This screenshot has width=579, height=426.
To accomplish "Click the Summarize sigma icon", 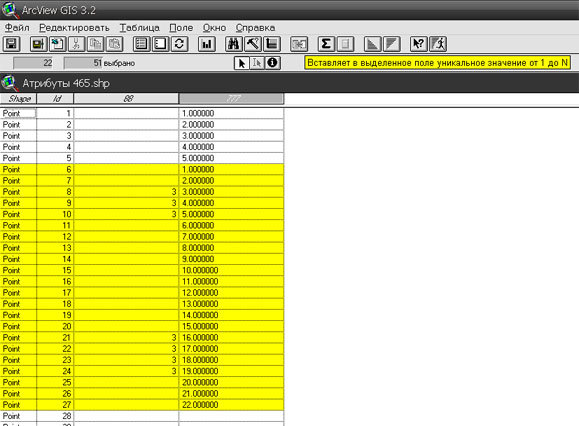I will 326,44.
